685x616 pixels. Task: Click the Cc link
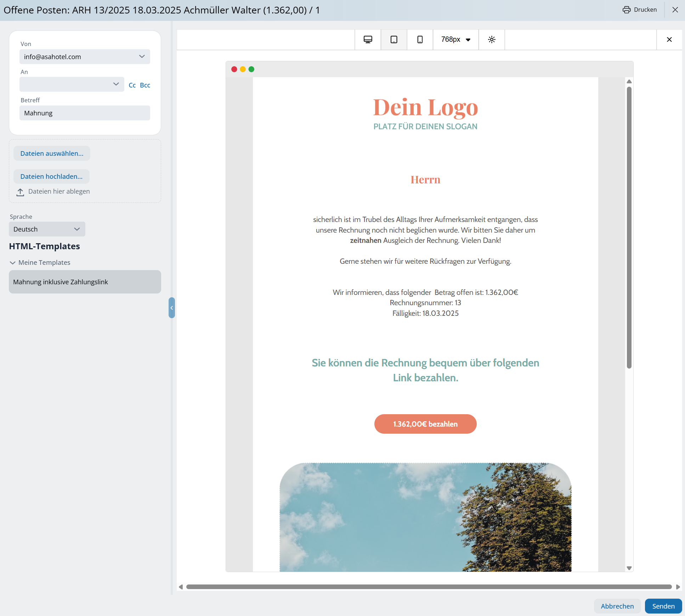(132, 85)
